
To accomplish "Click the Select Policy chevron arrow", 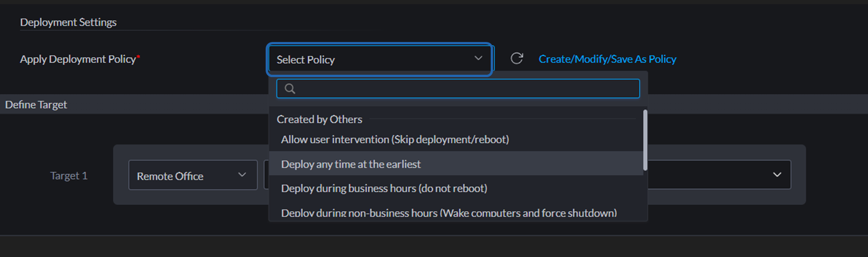I will point(478,59).
